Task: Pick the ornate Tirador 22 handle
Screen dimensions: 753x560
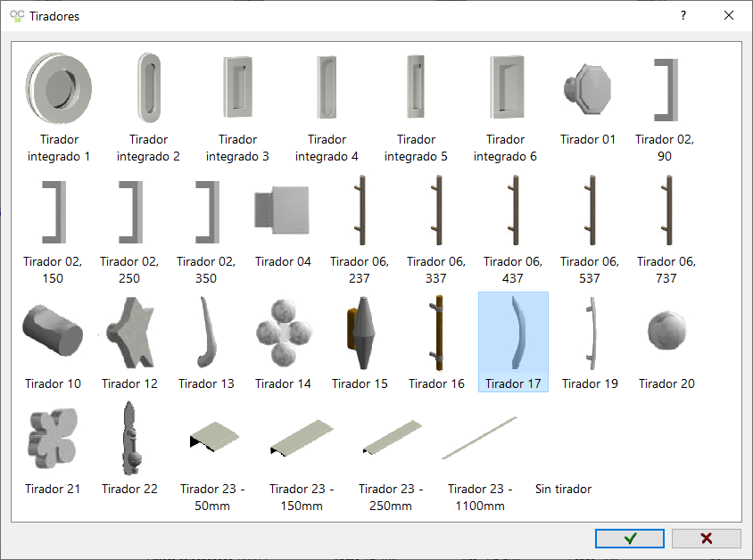Action: 129,448
